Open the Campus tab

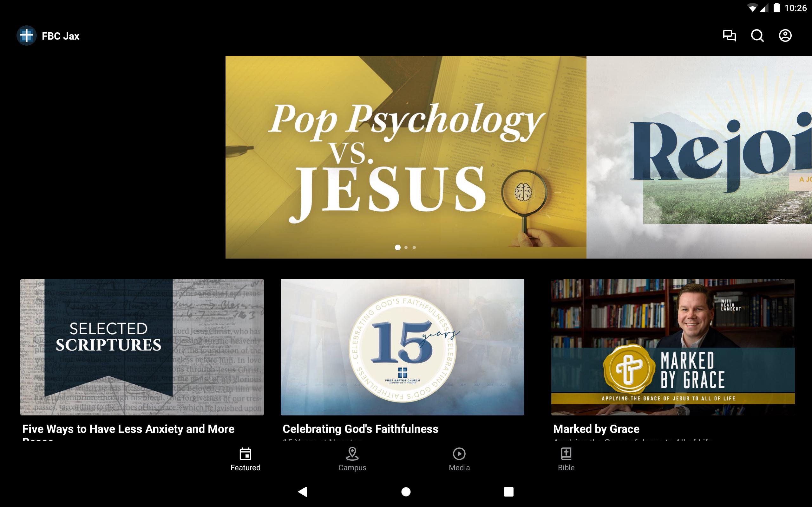click(x=352, y=459)
